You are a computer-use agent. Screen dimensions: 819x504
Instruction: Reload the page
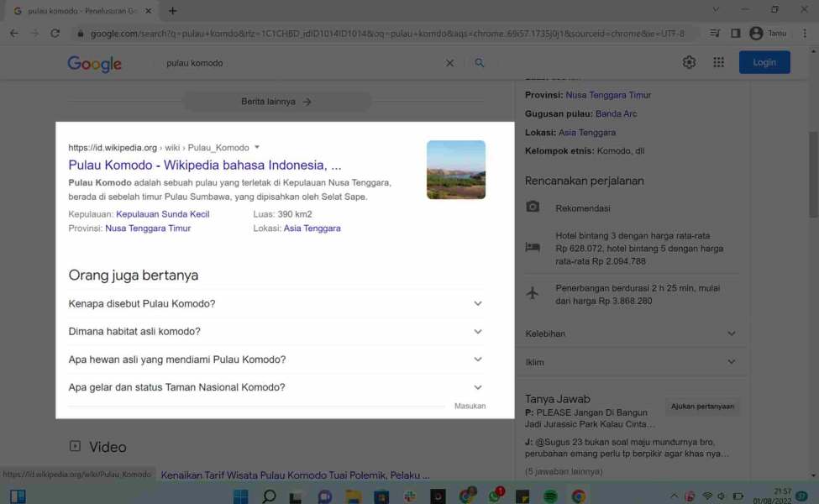(55, 34)
